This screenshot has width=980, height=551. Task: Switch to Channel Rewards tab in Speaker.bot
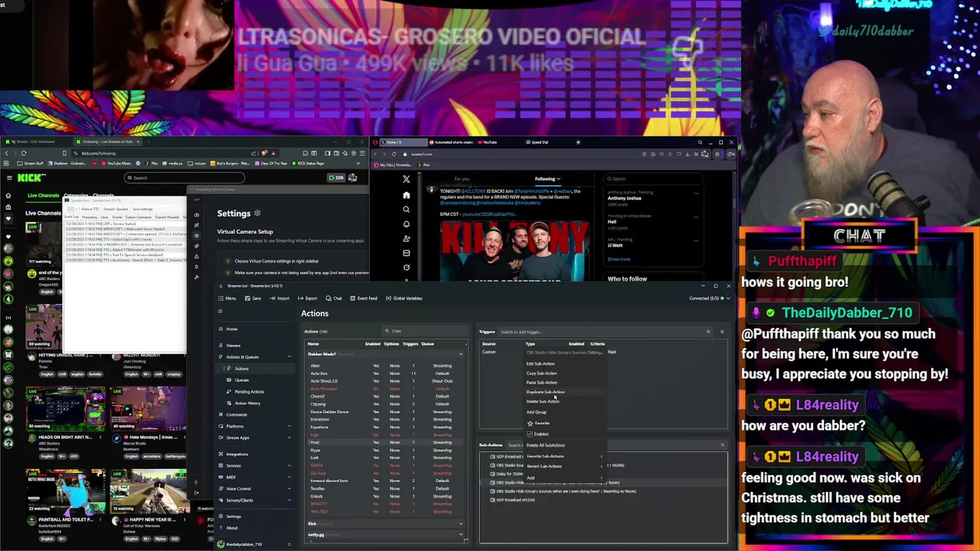point(167,217)
